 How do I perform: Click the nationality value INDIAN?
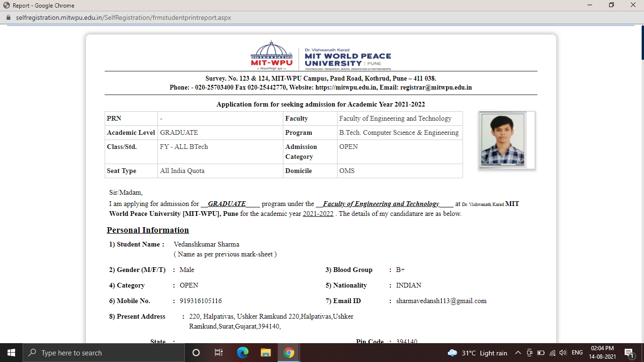coord(409,285)
